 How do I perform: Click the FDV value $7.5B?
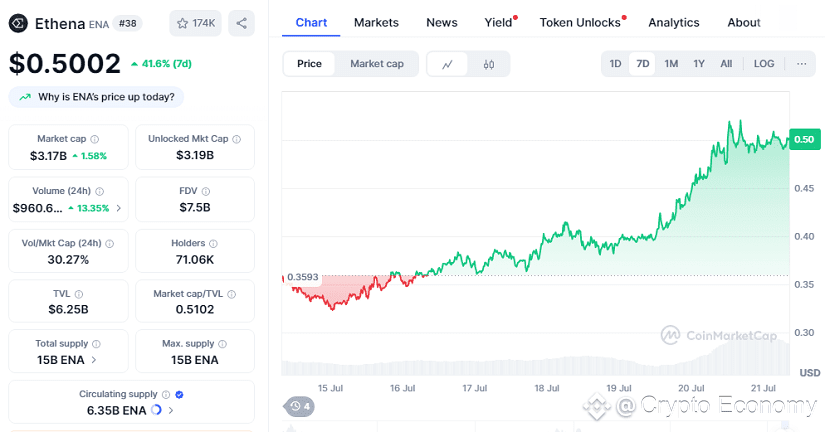195,207
